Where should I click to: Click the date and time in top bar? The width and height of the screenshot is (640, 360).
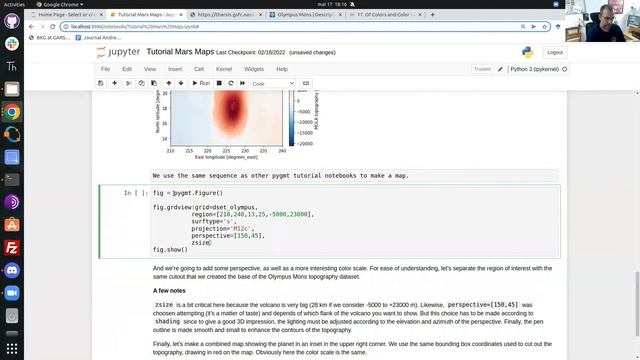coord(331,4)
